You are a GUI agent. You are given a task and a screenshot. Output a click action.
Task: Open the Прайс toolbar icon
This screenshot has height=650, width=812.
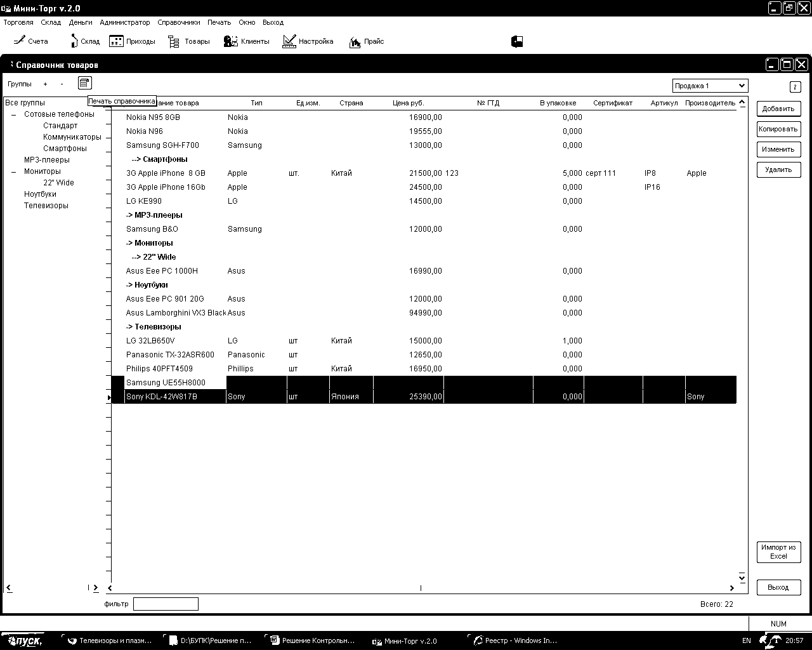pos(367,41)
